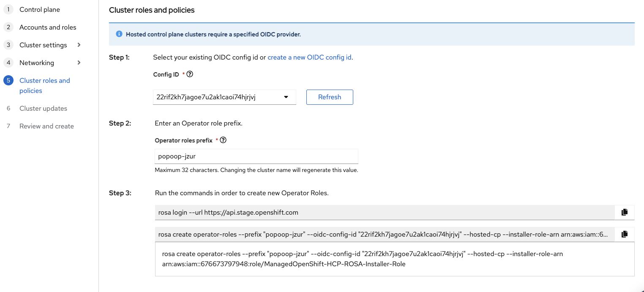This screenshot has height=292, width=644.
Task: Click step number 5 circle badge
Action: 8,80
